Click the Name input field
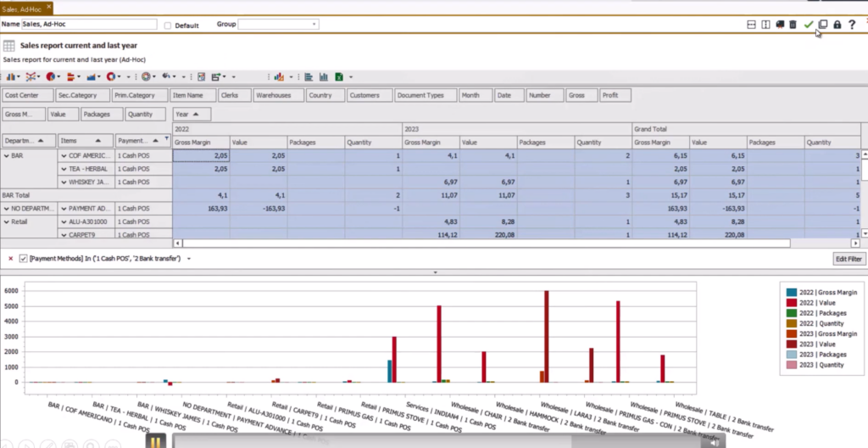 coord(89,25)
